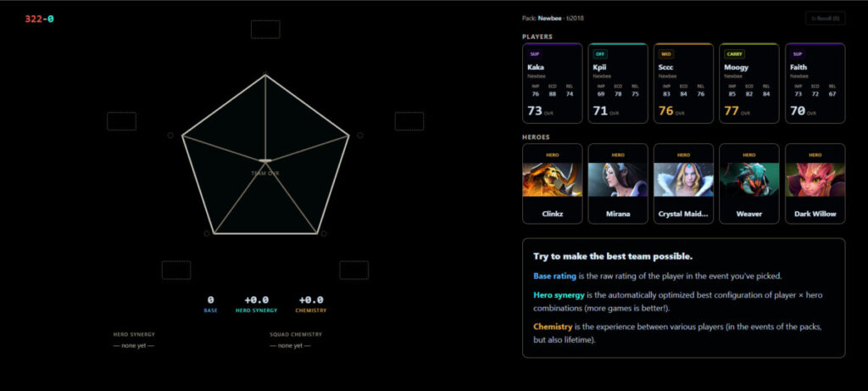The width and height of the screenshot is (868, 391).
Task: Click the MID role badge on Sccc's card
Action: pyautogui.click(x=666, y=54)
